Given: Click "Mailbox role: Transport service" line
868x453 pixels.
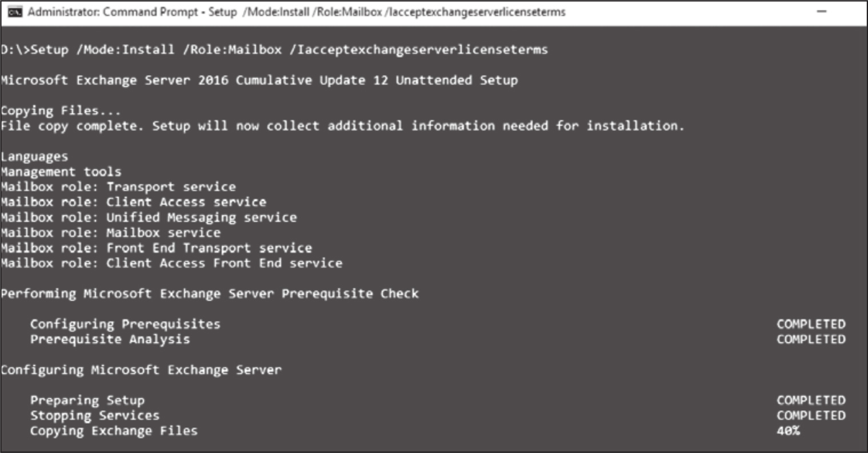Looking at the screenshot, I should tap(118, 187).
